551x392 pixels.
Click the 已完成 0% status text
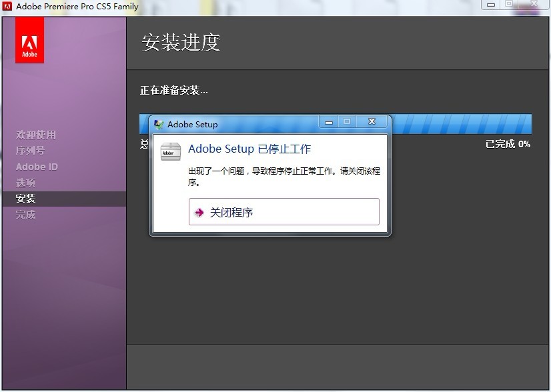point(508,143)
